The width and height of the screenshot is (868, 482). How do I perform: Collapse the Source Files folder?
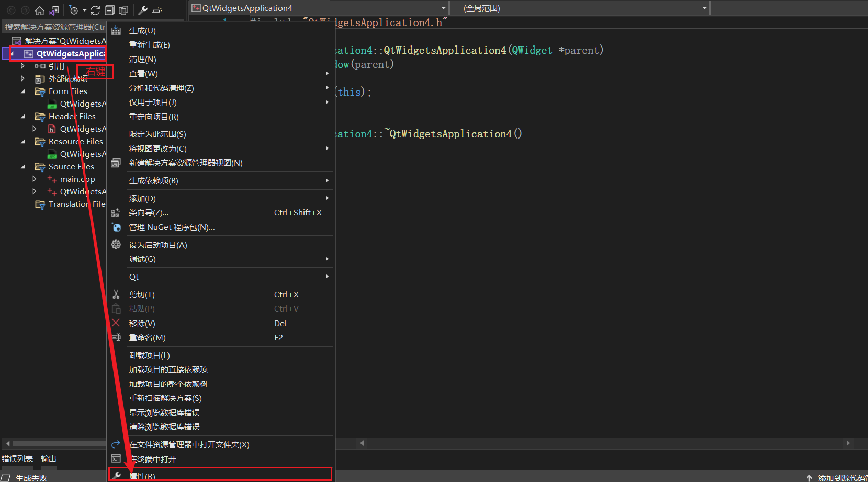coord(22,166)
